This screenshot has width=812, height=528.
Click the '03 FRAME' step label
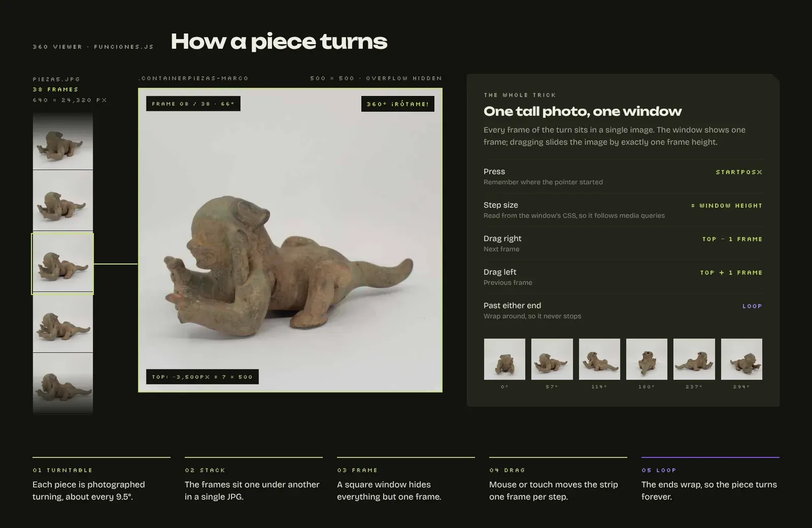click(357, 470)
